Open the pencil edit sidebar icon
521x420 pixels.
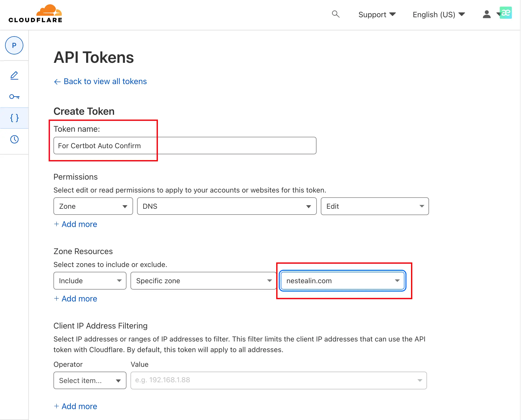pyautogui.click(x=14, y=75)
